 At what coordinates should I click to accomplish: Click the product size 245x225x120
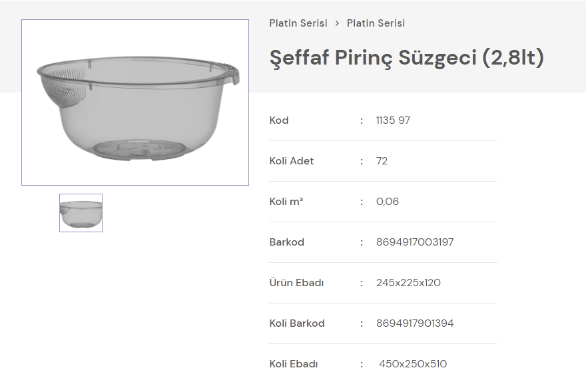click(408, 283)
